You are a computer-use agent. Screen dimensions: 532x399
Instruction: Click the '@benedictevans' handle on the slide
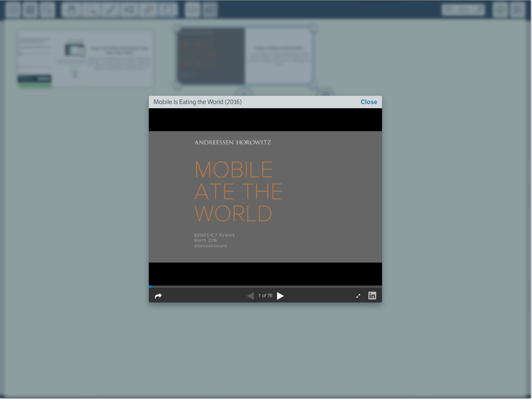[210, 246]
